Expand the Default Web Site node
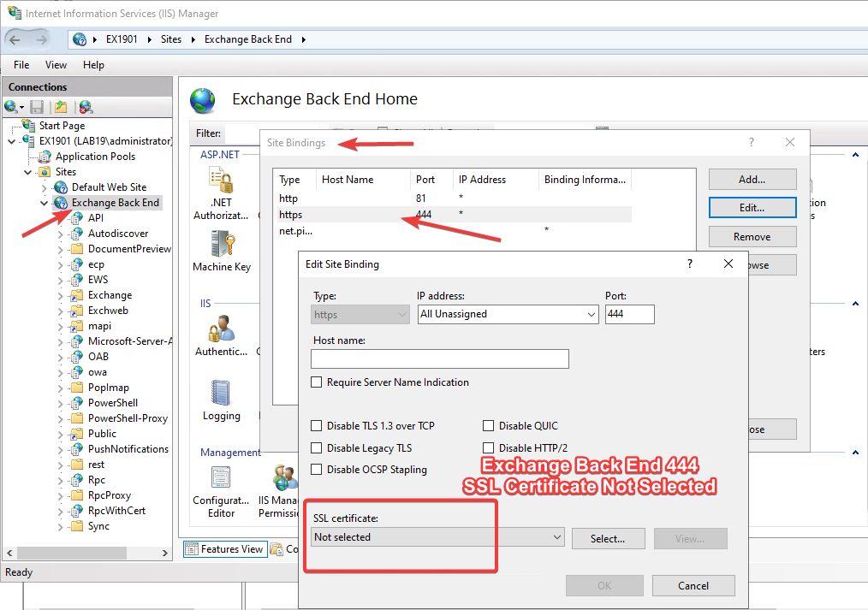The height and width of the screenshot is (610, 868). (45, 187)
